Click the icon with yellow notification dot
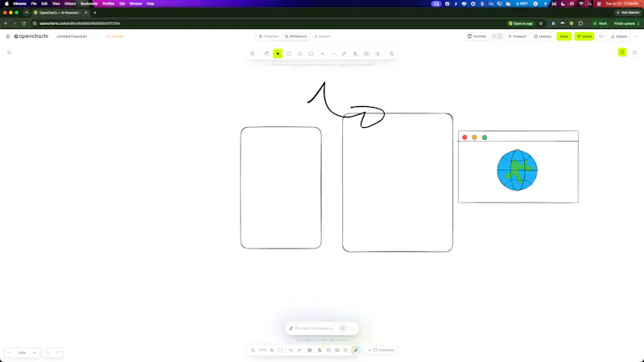Image resolution: width=644 pixels, height=362 pixels. [x=320, y=350]
